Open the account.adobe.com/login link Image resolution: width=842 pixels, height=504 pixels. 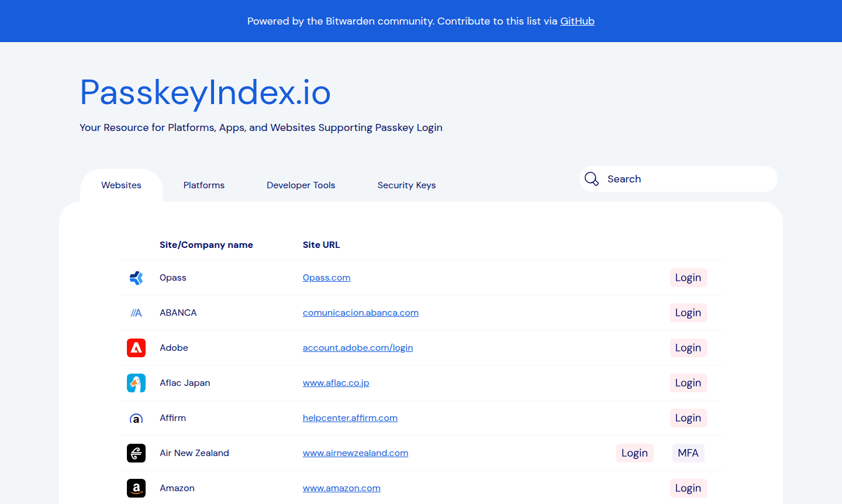(x=357, y=348)
